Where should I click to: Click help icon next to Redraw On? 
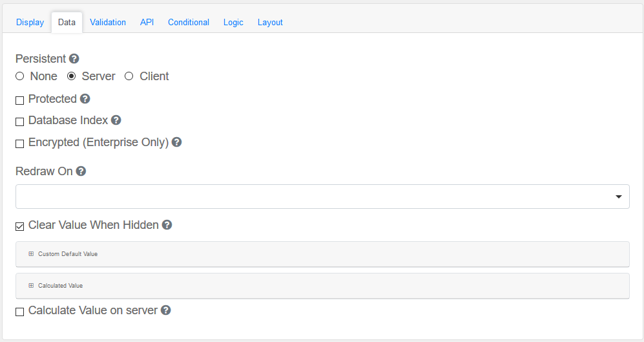point(81,171)
